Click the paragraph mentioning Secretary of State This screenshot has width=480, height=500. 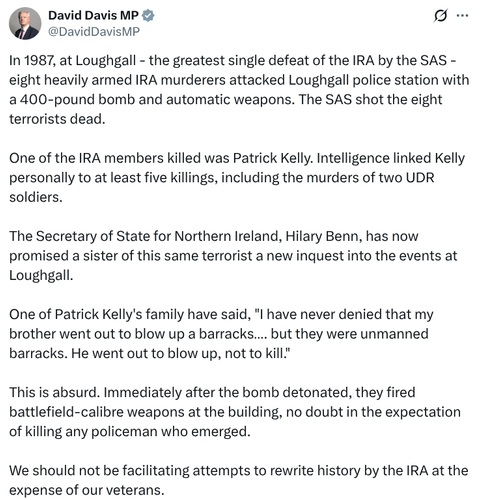click(233, 256)
